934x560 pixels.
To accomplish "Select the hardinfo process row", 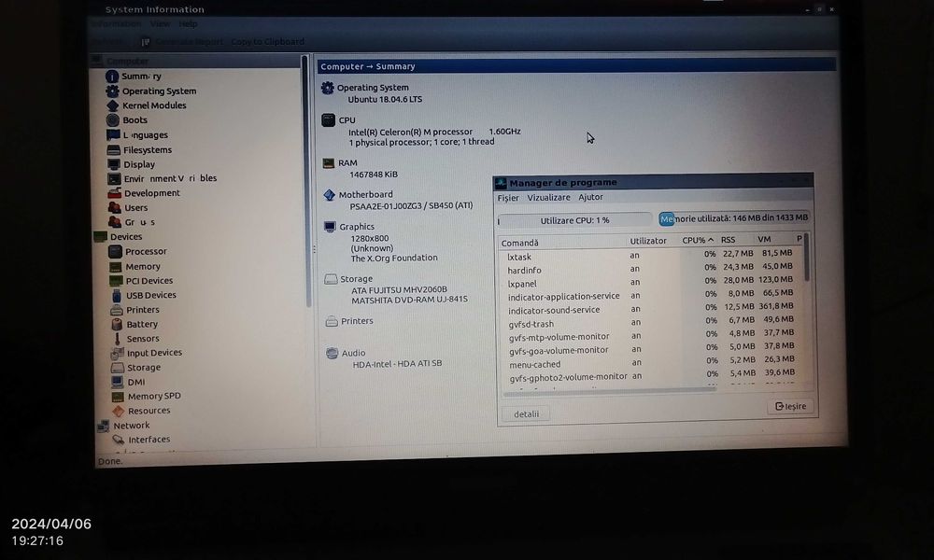I will 650,269.
